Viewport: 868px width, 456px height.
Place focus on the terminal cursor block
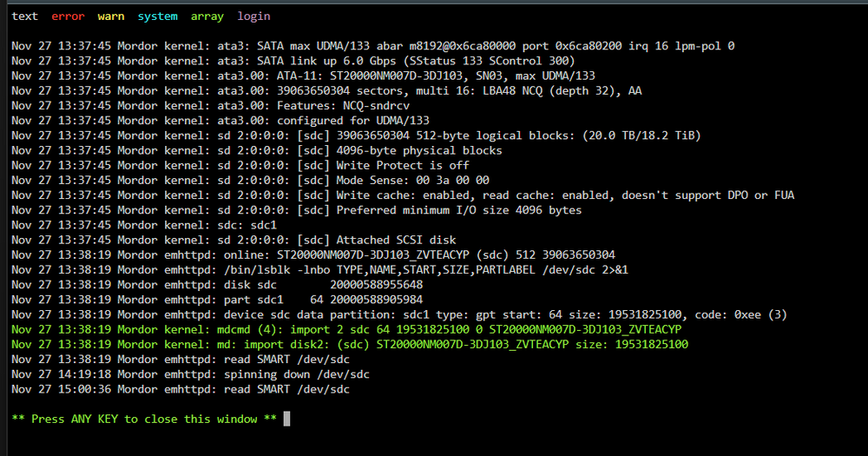[x=286, y=419]
